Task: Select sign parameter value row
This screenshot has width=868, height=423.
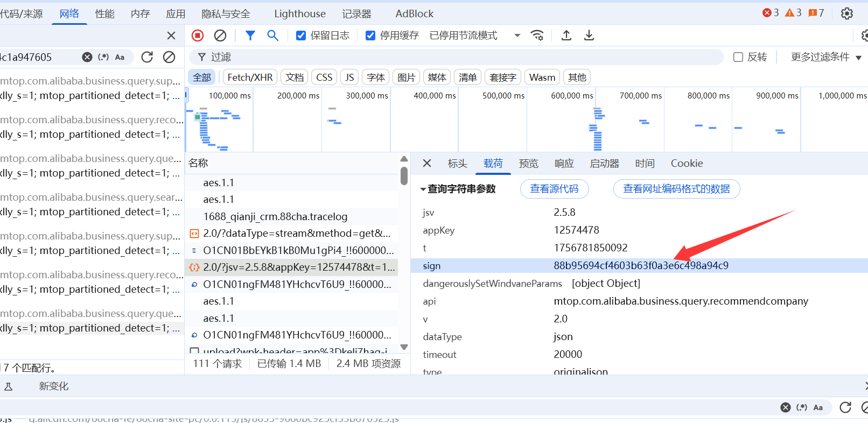Action: click(x=639, y=265)
